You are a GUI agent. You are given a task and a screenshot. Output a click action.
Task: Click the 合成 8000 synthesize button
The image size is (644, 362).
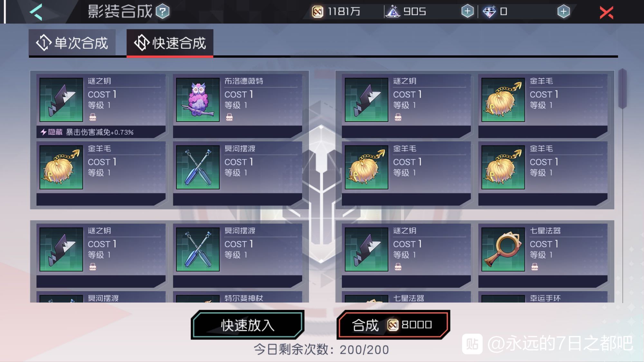[x=393, y=325]
